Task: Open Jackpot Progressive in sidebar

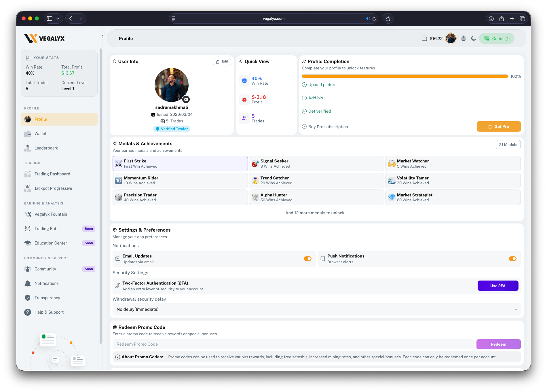Action: pyautogui.click(x=59, y=188)
